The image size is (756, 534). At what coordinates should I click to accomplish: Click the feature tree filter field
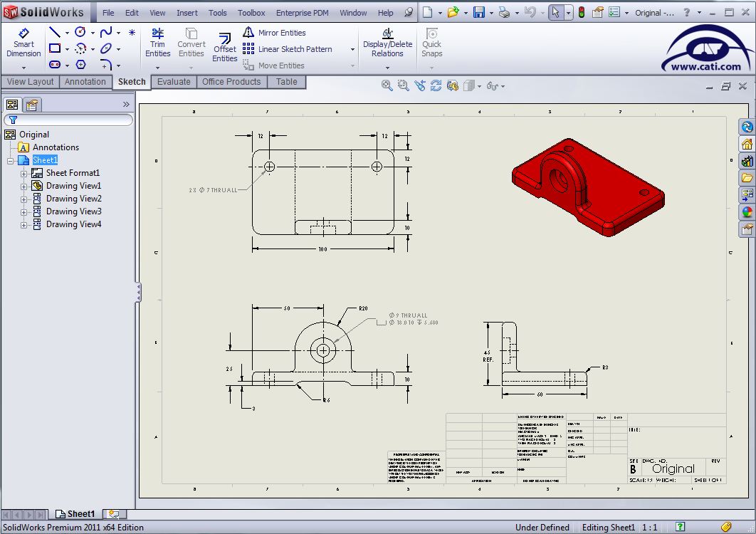pyautogui.click(x=71, y=120)
